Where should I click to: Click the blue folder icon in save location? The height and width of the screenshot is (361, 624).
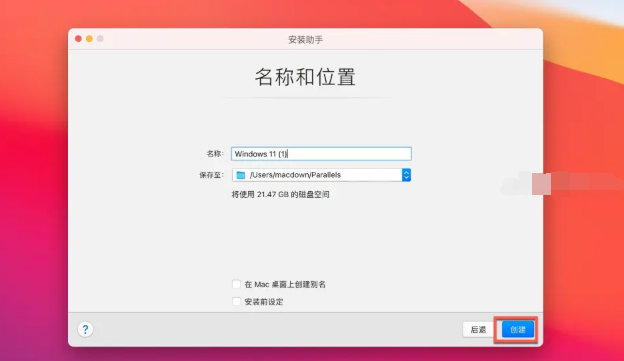click(240, 175)
